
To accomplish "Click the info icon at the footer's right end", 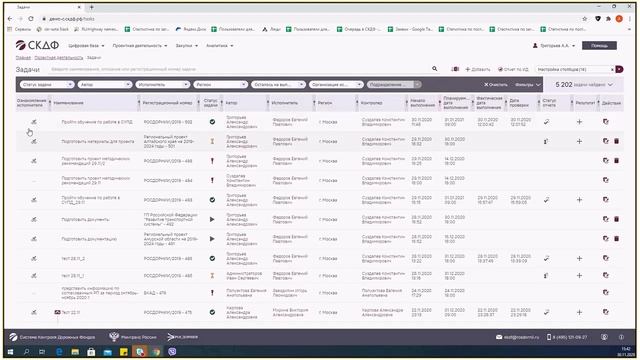I will tap(621, 337).
